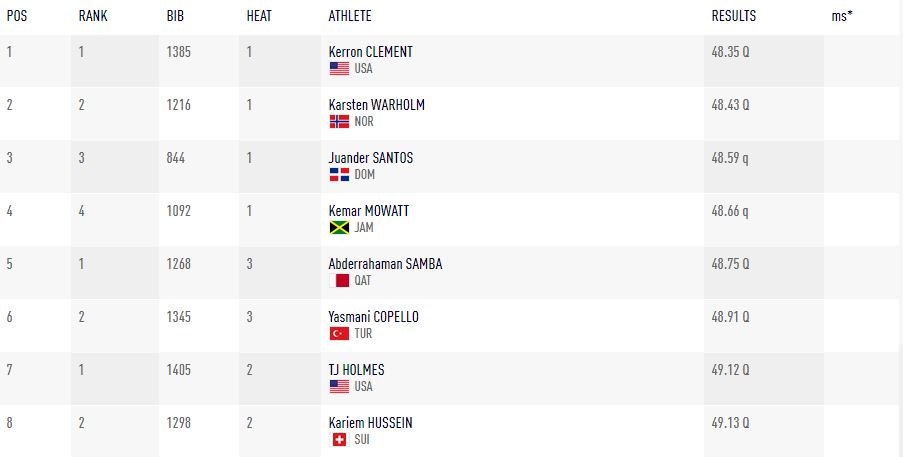The width and height of the screenshot is (903, 457).
Task: Click the ATHLETE column header
Action: coord(350,16)
